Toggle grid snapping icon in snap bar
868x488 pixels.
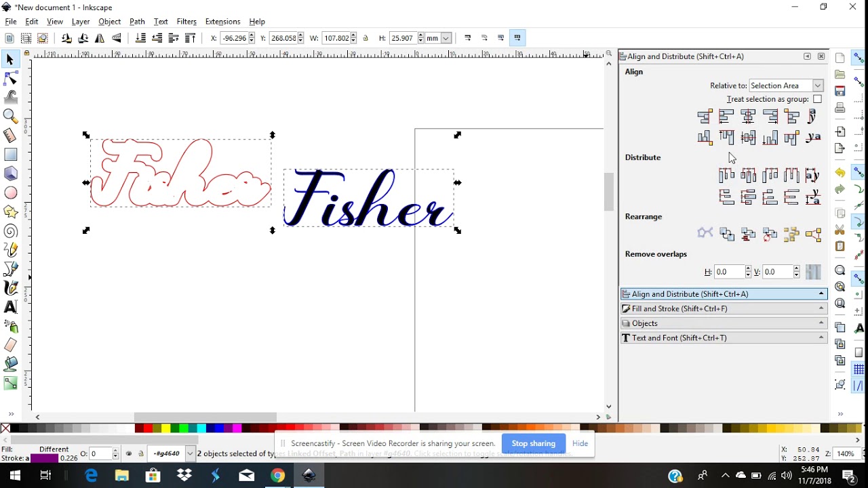point(859,369)
